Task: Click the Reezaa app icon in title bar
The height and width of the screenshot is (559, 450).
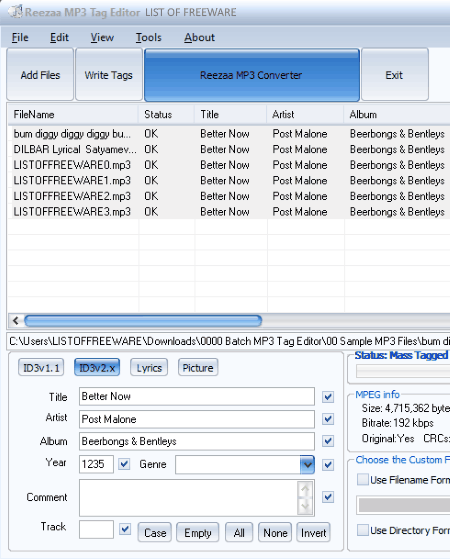Action: [x=15, y=12]
